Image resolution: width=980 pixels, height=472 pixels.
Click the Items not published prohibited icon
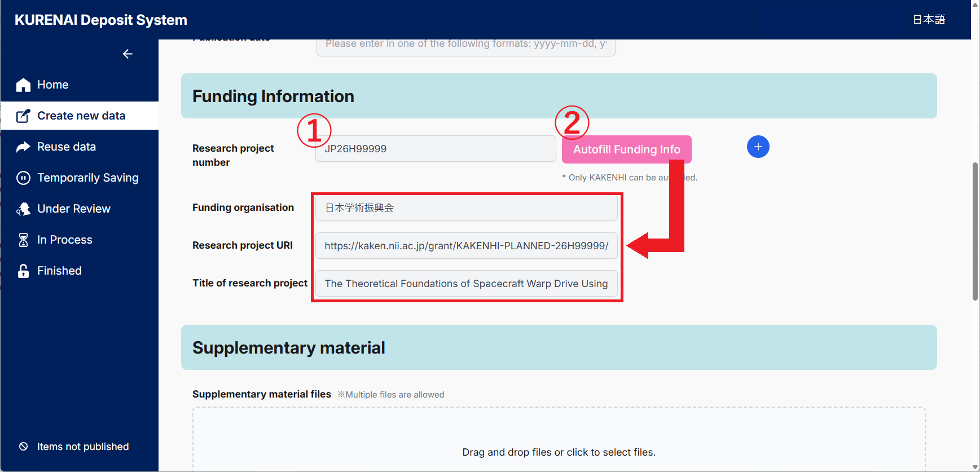[23, 447]
